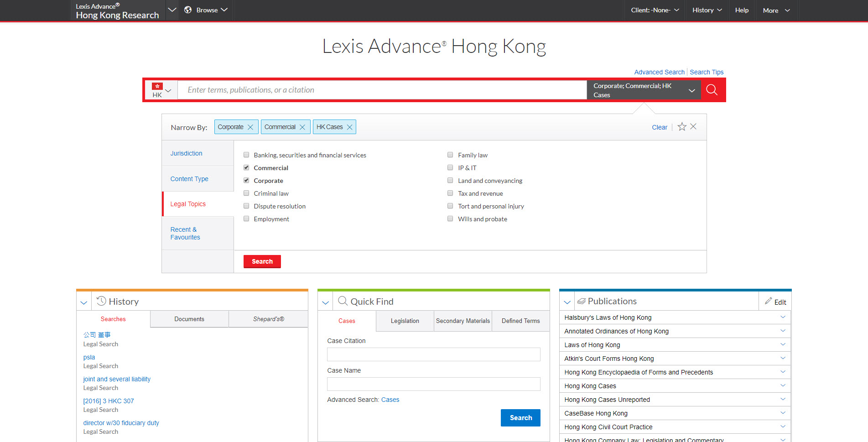Uncheck the Corporate legal topic
The image size is (868, 442).
pyautogui.click(x=246, y=181)
